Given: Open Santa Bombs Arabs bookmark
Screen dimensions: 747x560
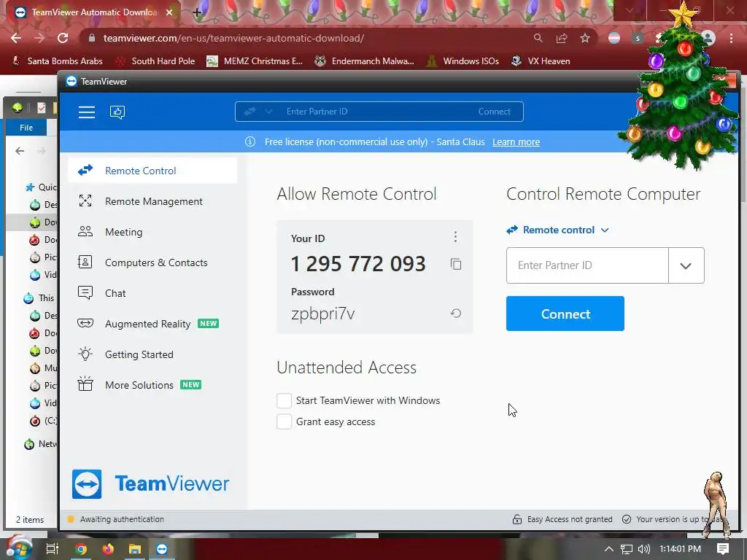Looking at the screenshot, I should click(57, 61).
